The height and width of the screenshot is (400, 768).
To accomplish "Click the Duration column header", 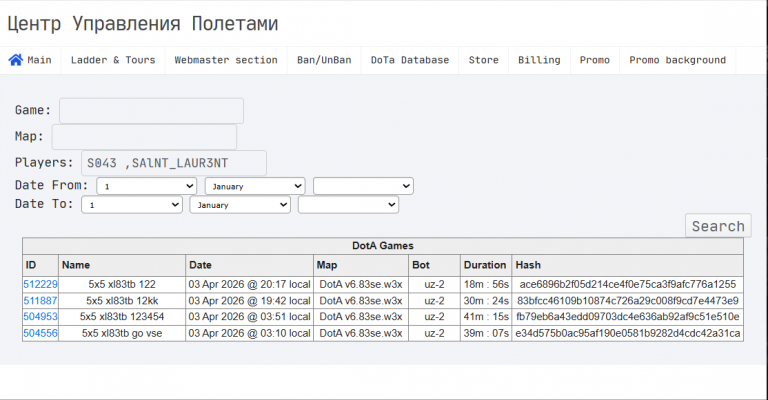I will click(x=486, y=265).
